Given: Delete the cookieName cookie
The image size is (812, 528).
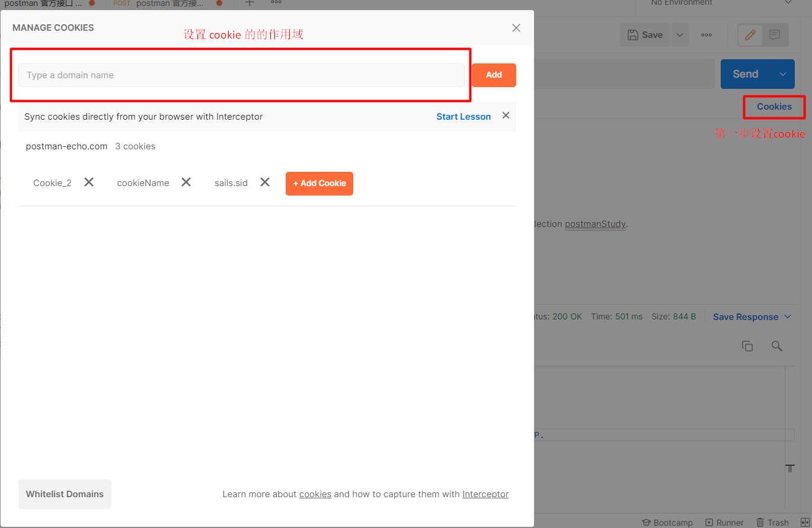Looking at the screenshot, I should [186, 182].
